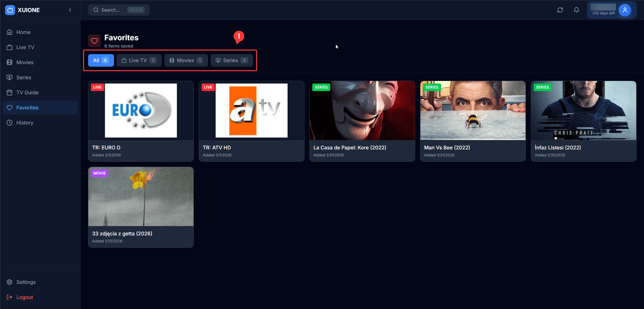
Task: Filter favorites by Series
Action: pyautogui.click(x=231, y=60)
